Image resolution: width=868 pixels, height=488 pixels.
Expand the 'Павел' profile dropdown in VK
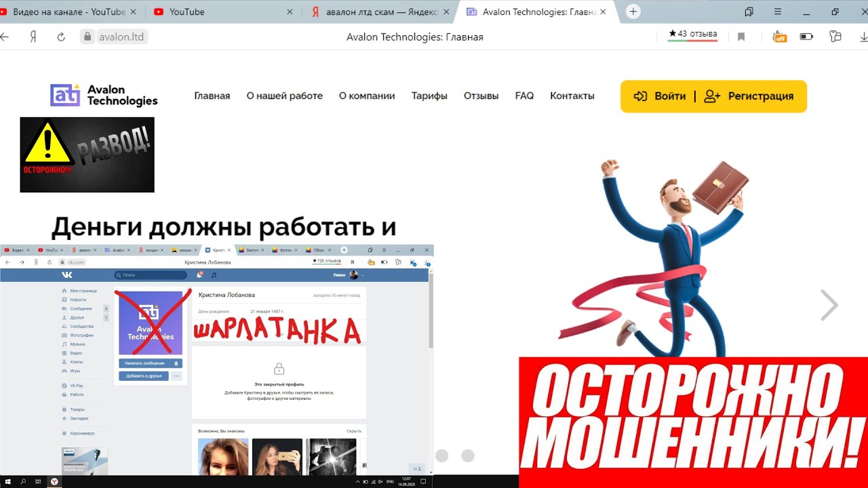[349, 275]
